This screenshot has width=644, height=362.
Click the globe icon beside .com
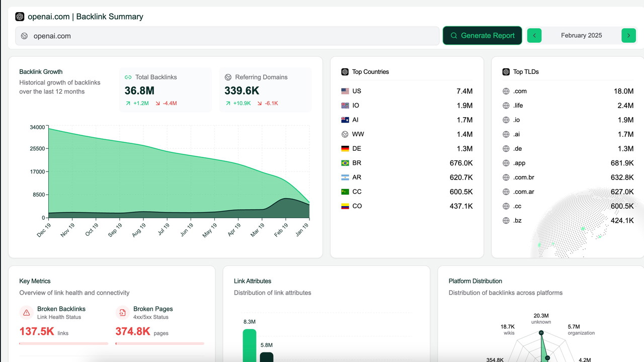pyautogui.click(x=506, y=92)
